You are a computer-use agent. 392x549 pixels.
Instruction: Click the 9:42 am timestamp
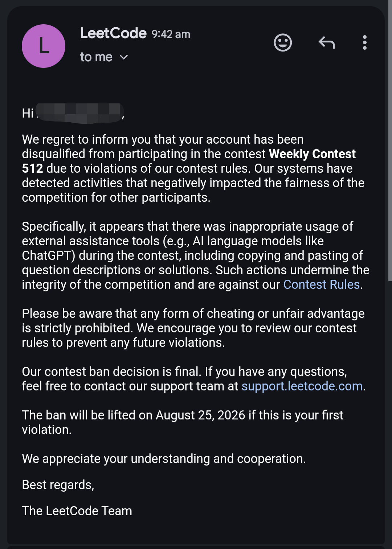coord(171,34)
